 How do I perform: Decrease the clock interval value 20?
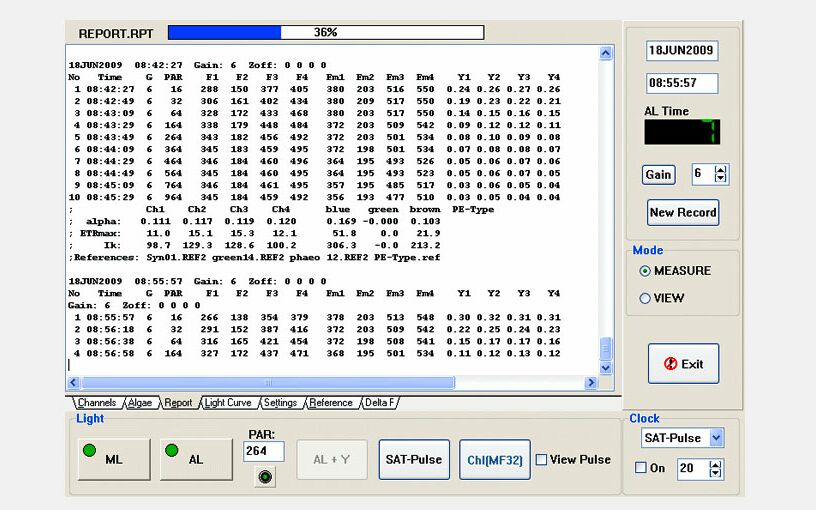[716, 473]
